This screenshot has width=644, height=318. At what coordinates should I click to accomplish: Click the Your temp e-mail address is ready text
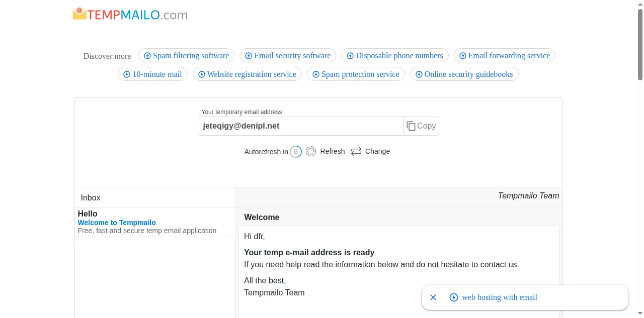click(309, 253)
